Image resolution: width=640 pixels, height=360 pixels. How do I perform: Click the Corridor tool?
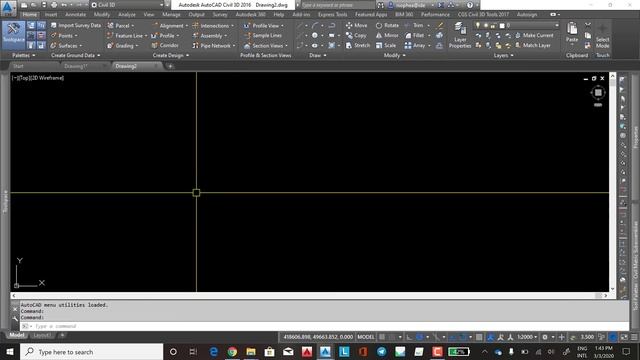(165, 46)
